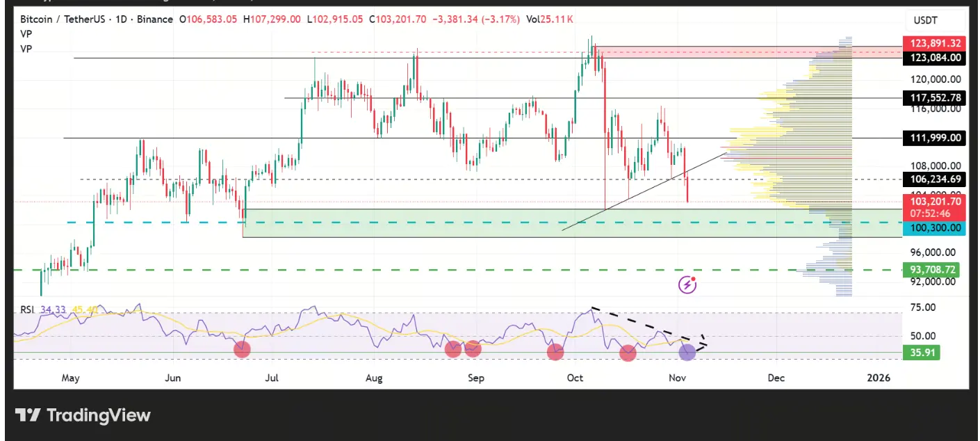
Task: Select the first VP indicator label
Action: 26,33
